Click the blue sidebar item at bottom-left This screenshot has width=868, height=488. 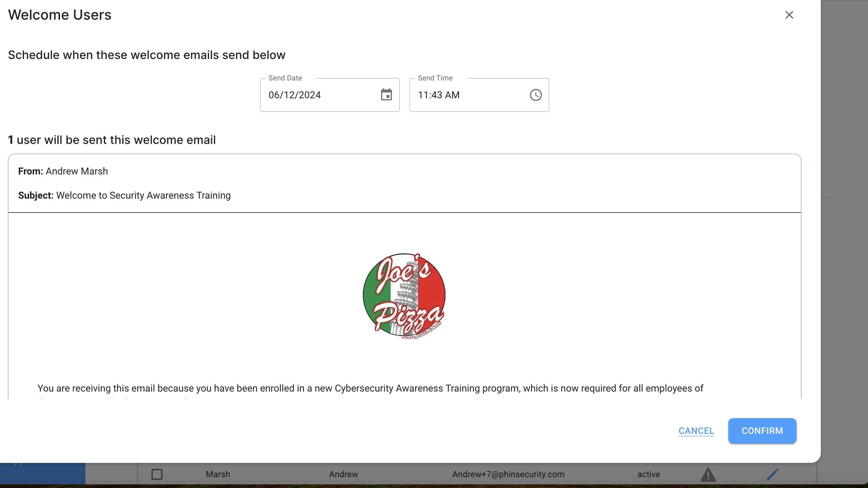tap(42, 473)
